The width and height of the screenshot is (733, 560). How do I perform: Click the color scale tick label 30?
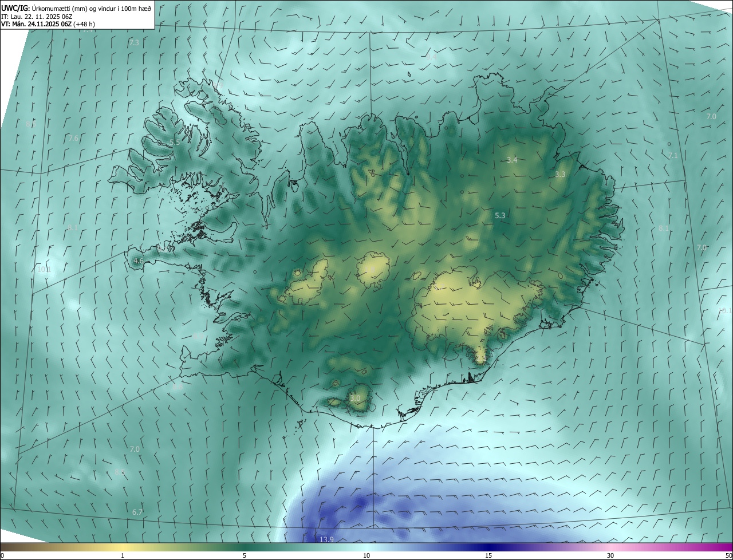coord(610,555)
